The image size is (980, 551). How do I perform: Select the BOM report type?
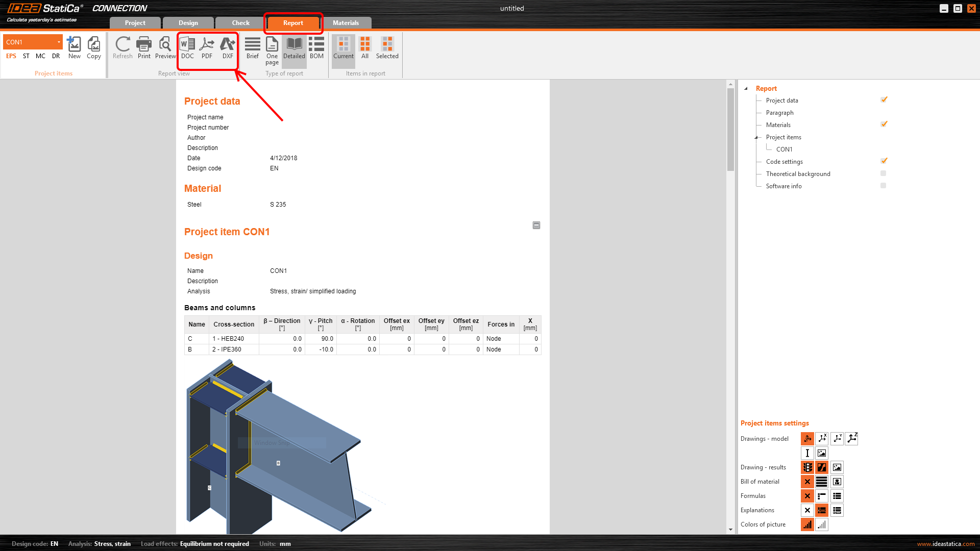point(316,48)
